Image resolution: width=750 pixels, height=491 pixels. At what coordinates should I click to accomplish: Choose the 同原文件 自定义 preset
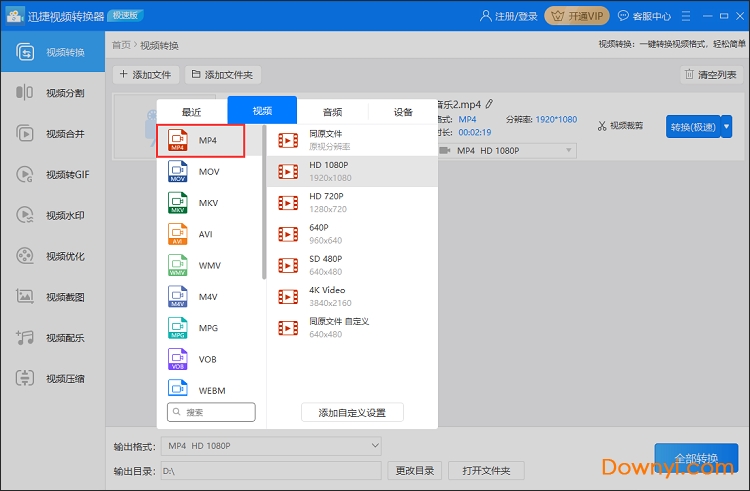pos(353,328)
